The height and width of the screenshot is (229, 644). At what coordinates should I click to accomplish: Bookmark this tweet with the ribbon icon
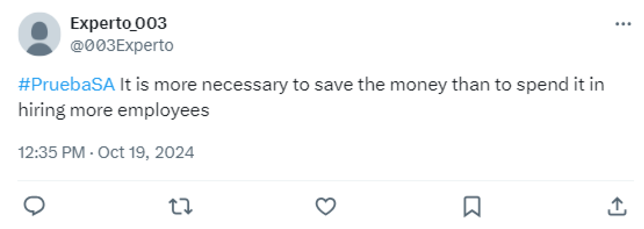click(x=472, y=206)
